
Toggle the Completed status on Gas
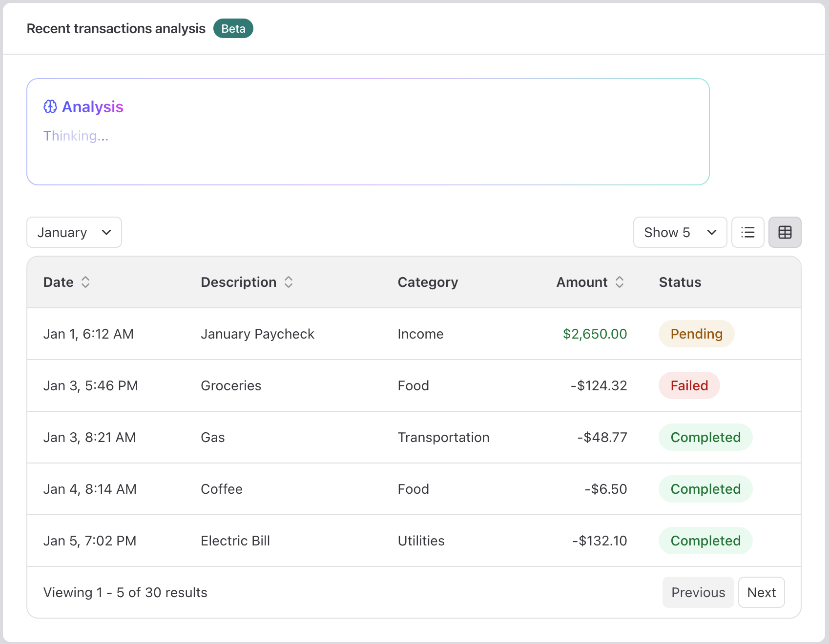pos(705,437)
